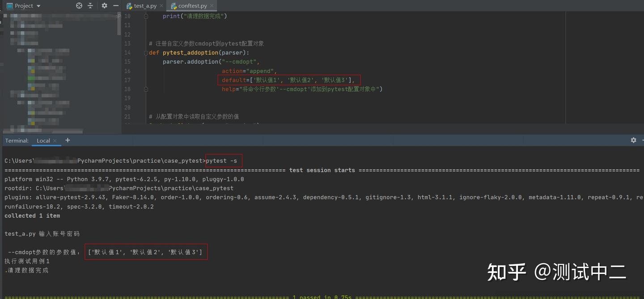The image size is (644, 299).
Task: Click the print("清理数据完成") code line
Action: (195, 16)
